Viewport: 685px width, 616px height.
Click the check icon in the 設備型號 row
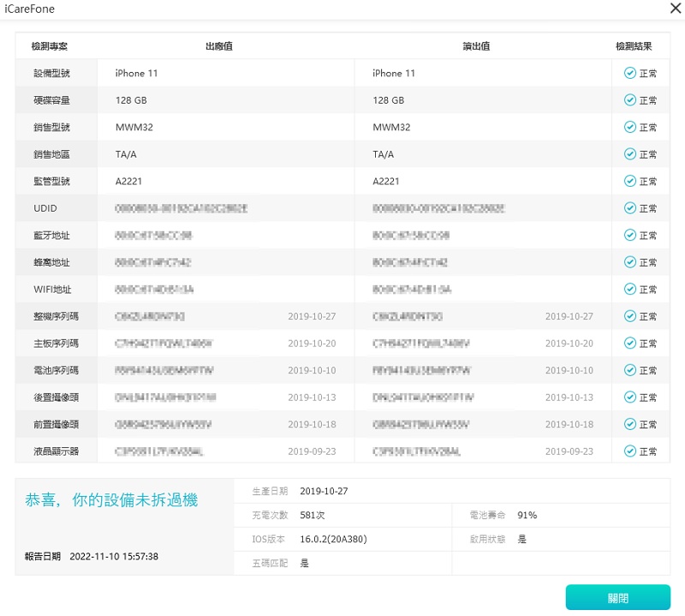pyautogui.click(x=629, y=73)
